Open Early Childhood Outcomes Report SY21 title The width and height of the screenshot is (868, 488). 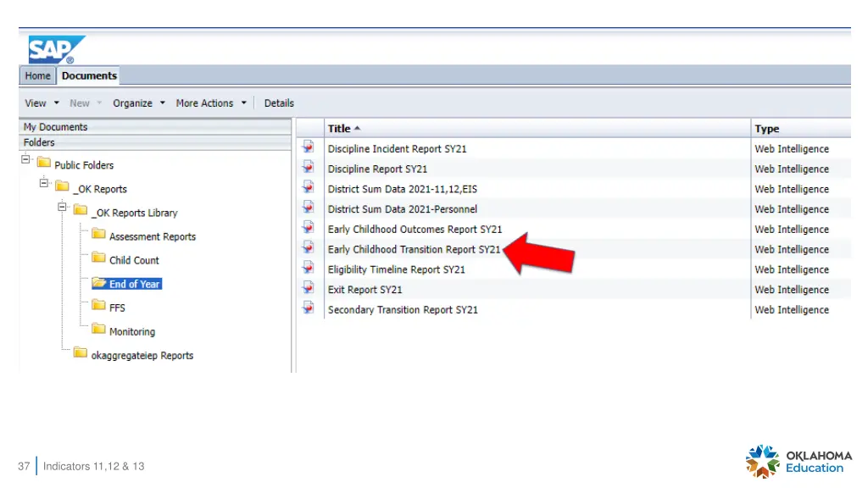(415, 229)
